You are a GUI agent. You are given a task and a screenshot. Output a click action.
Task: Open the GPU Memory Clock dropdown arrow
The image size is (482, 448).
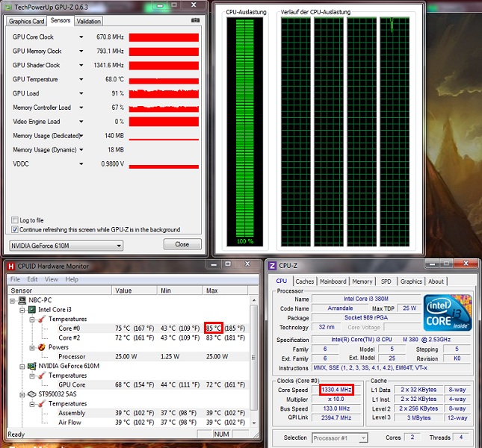tap(81, 52)
